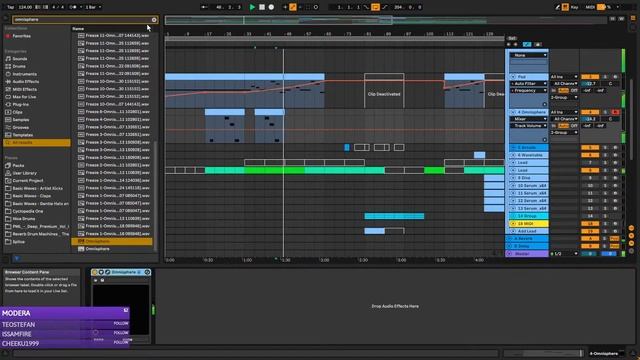
Task: Select Instruments category in browser
Action: 24,74
